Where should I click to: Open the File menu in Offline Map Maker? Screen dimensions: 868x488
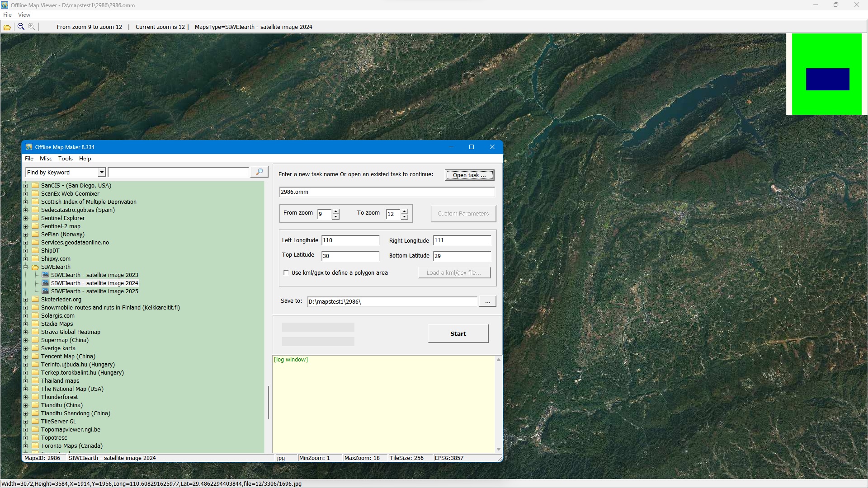pos(29,159)
